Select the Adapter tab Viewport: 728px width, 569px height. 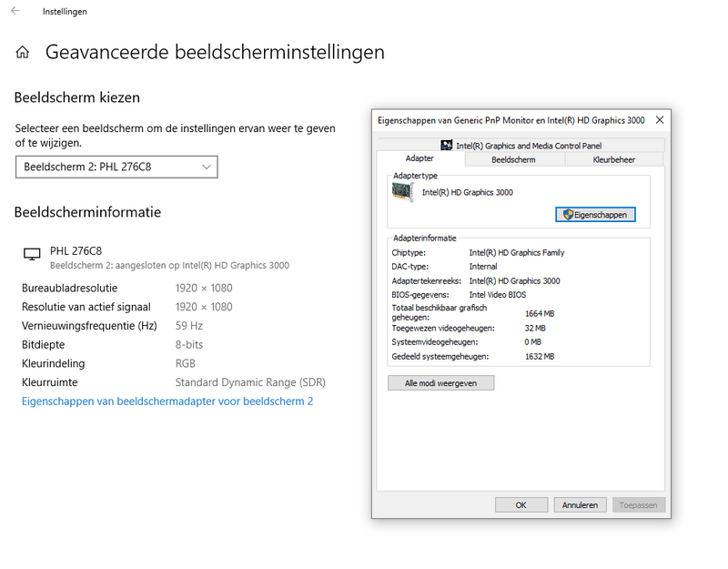pyautogui.click(x=420, y=158)
